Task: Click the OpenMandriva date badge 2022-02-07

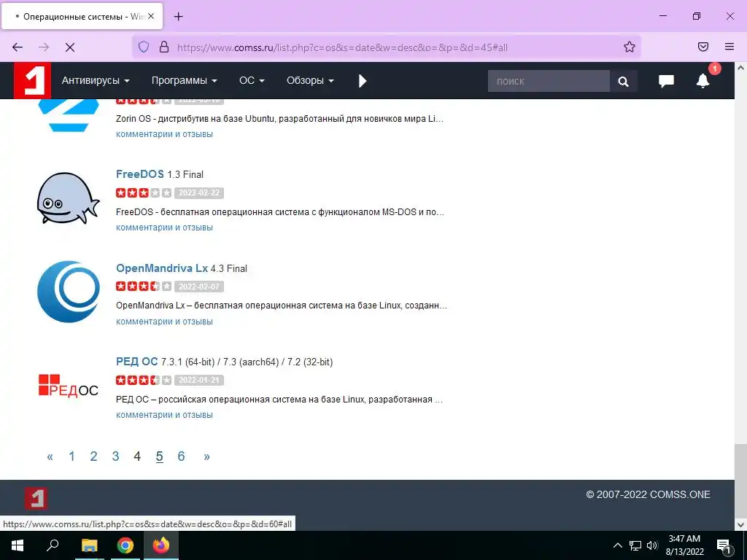Action: pos(199,287)
